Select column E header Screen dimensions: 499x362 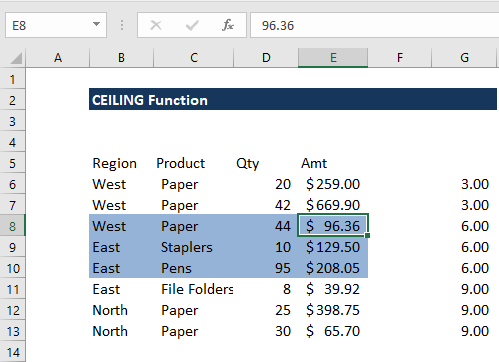(333, 58)
